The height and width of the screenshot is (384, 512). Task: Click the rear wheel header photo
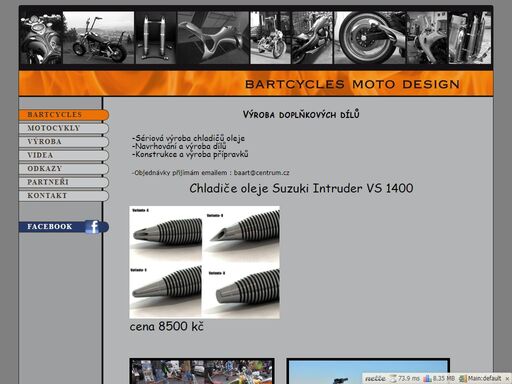coord(370,38)
